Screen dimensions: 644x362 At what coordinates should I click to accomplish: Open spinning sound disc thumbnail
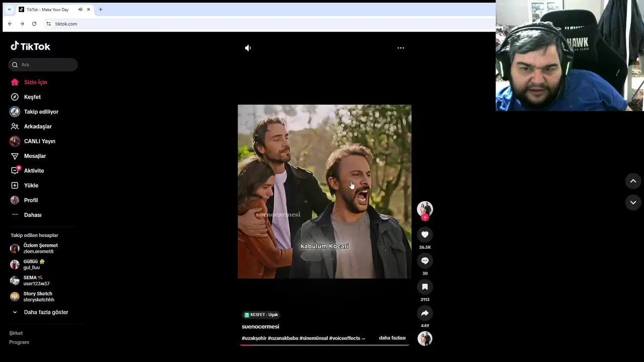click(x=425, y=338)
